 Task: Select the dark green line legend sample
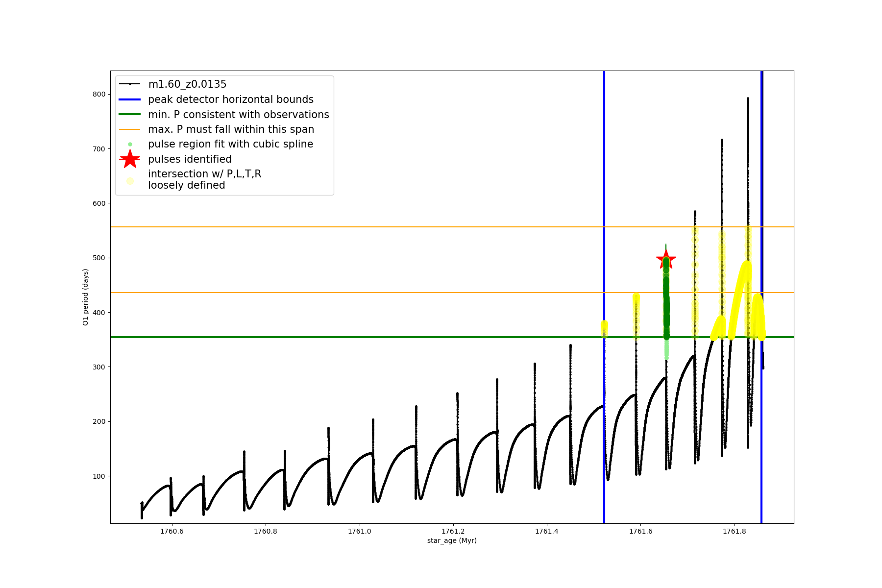click(130, 115)
